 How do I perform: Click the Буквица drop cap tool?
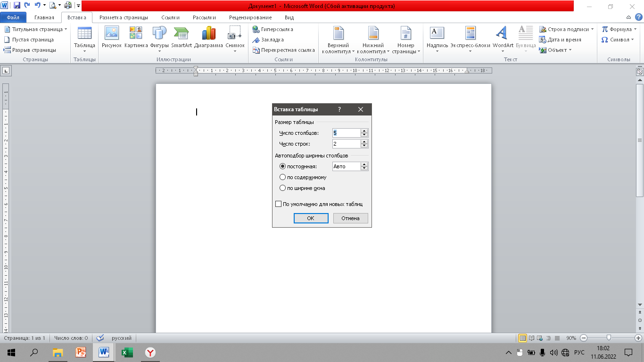click(x=526, y=40)
